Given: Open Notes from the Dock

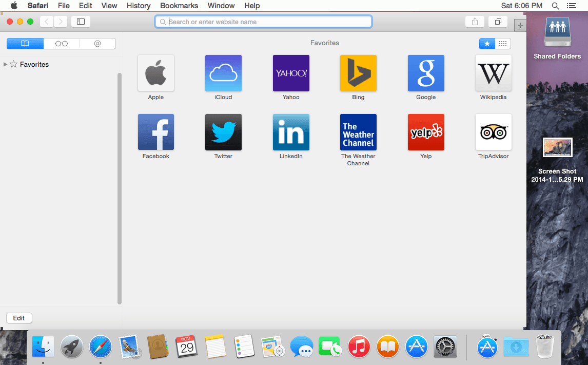Looking at the screenshot, I should (x=215, y=346).
